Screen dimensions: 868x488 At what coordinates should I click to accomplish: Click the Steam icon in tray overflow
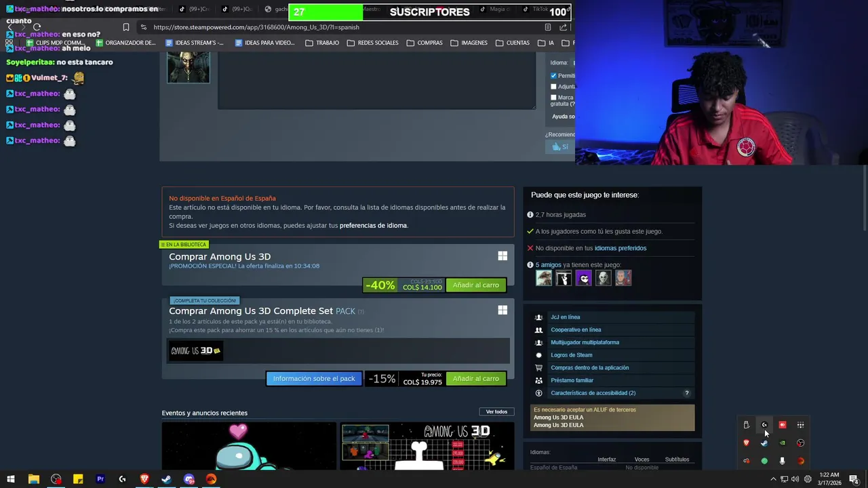coord(764,443)
